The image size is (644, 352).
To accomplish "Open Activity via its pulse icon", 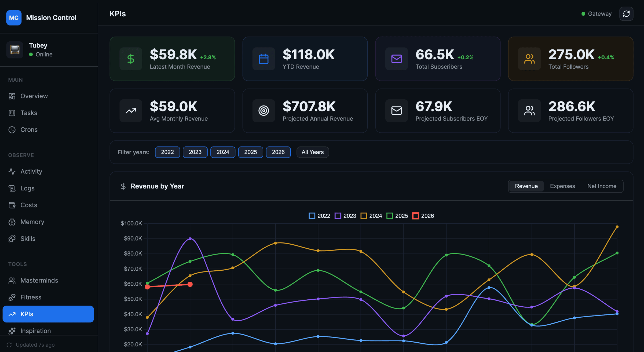I will click(x=12, y=171).
